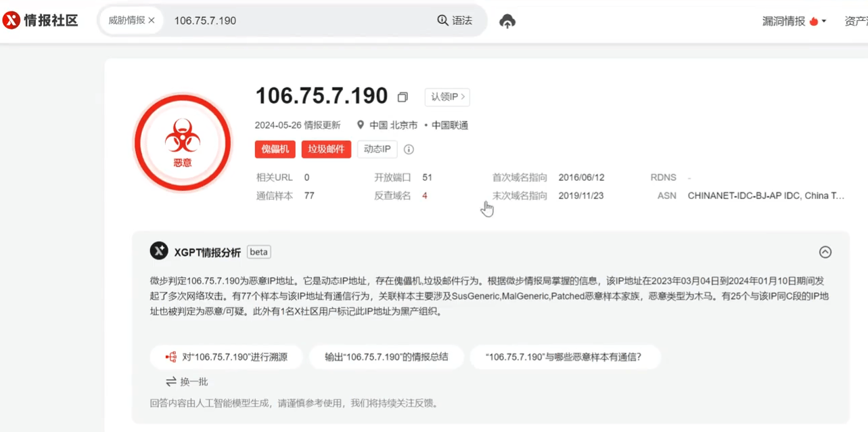868x432 pixels.
Task: Click the info icon beside 动态IP
Action: click(409, 149)
